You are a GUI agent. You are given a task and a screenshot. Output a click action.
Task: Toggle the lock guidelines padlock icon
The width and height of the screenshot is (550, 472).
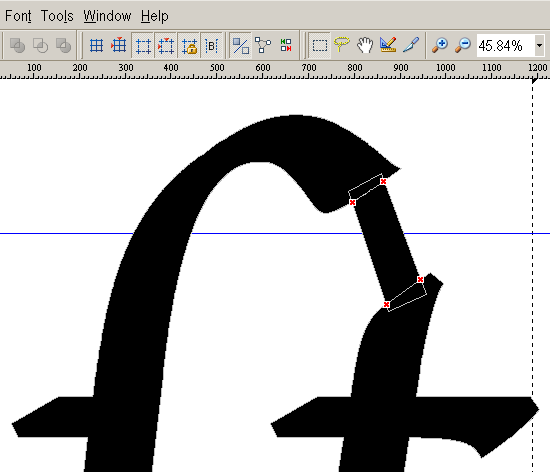[x=189, y=45]
